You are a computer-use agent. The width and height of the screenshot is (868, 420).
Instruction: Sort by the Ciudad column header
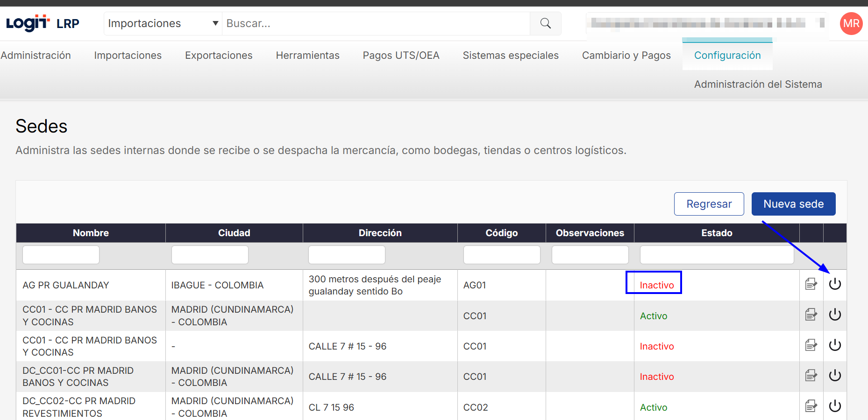(234, 233)
